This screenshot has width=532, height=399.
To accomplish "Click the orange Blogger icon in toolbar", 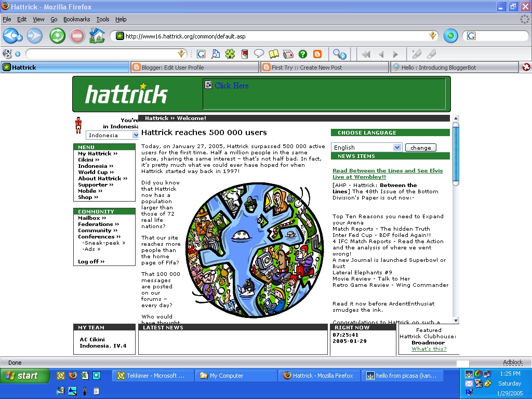I will coord(317,54).
